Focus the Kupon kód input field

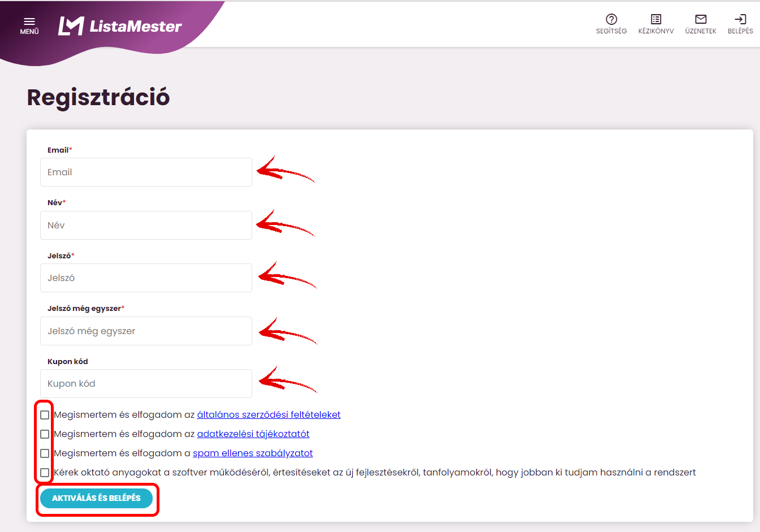(146, 384)
